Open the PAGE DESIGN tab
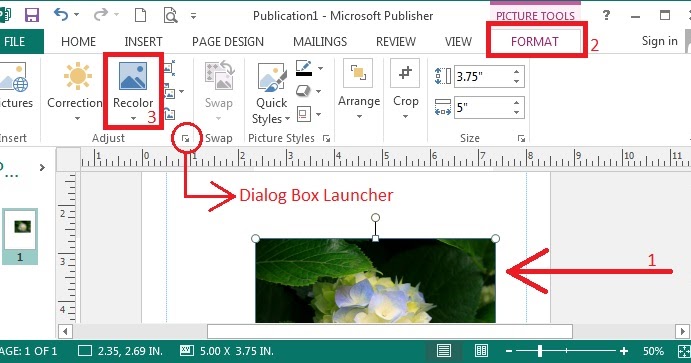Image resolution: width=691 pixels, height=363 pixels. [228, 41]
